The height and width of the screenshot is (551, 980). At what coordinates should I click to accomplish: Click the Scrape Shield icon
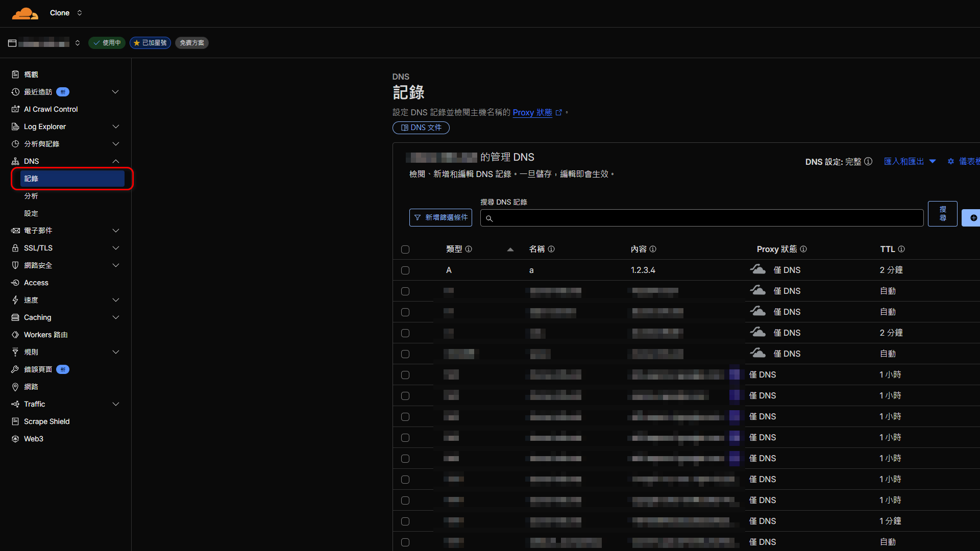15,421
